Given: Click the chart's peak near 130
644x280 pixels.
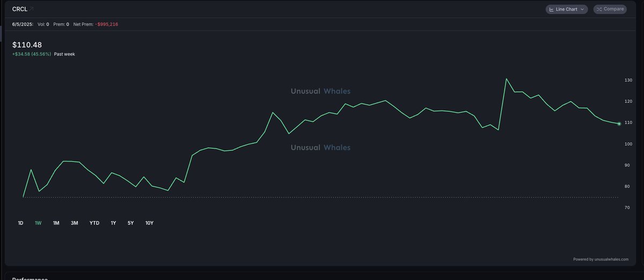Looking at the screenshot, I should [x=506, y=79].
